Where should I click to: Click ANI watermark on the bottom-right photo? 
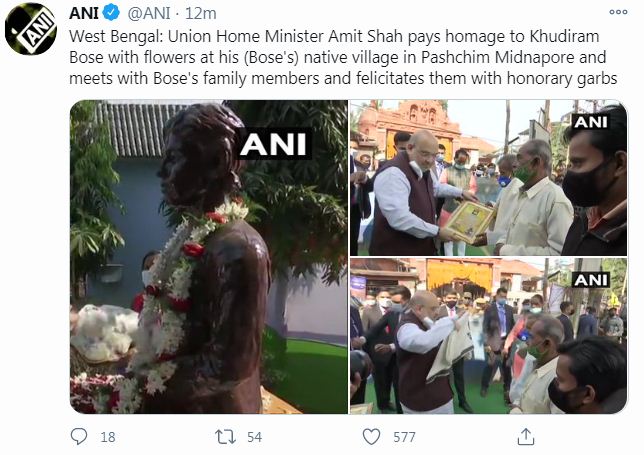pyautogui.click(x=591, y=280)
